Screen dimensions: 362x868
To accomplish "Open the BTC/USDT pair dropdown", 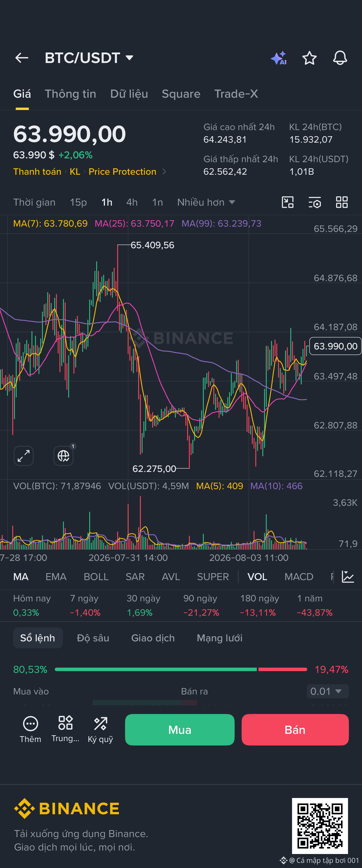I will pos(89,58).
